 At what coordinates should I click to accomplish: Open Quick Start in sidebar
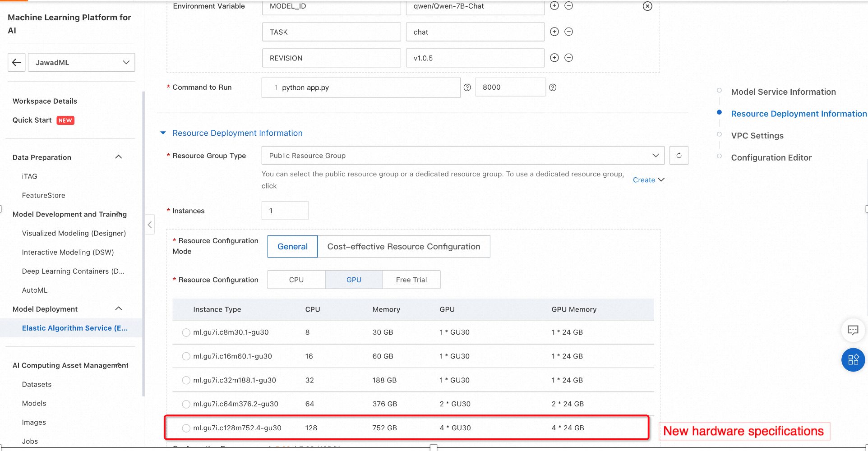click(32, 120)
